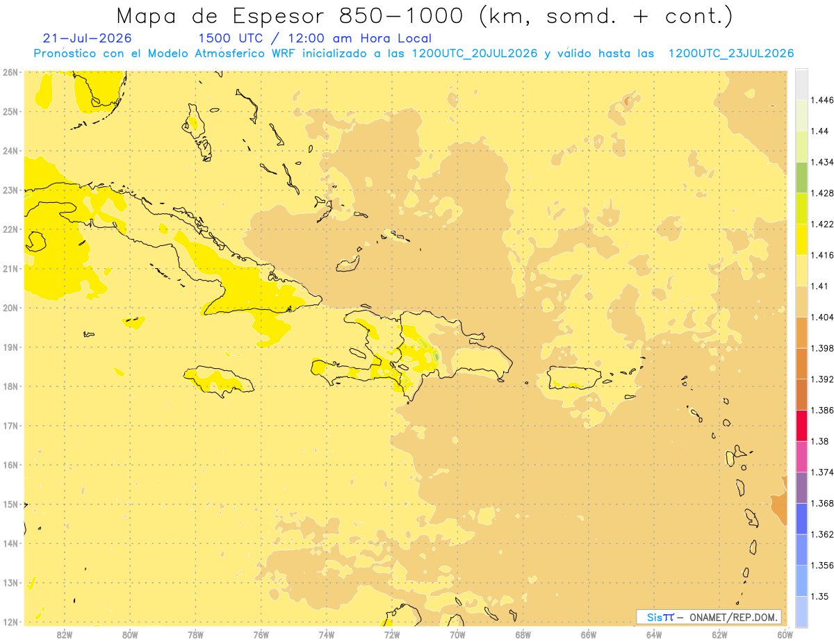Click the longitude label '80W'

130,634
